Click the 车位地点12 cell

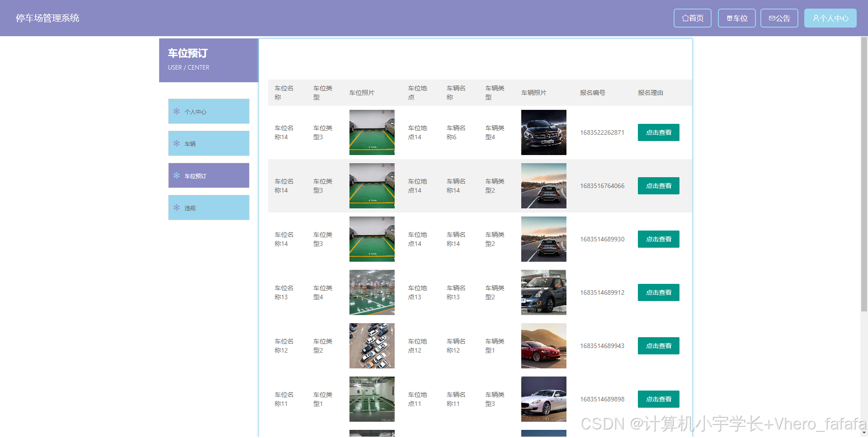click(x=417, y=346)
